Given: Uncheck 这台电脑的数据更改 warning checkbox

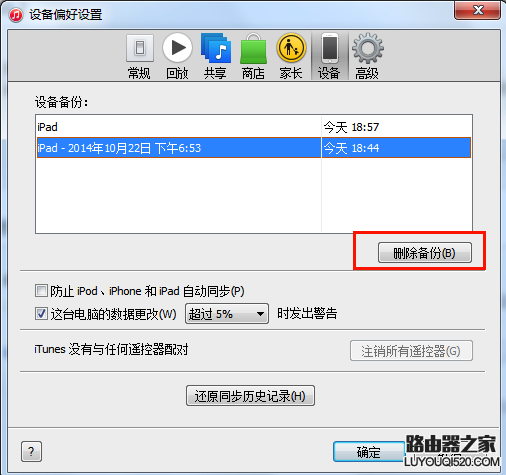Looking at the screenshot, I should pyautogui.click(x=41, y=314).
